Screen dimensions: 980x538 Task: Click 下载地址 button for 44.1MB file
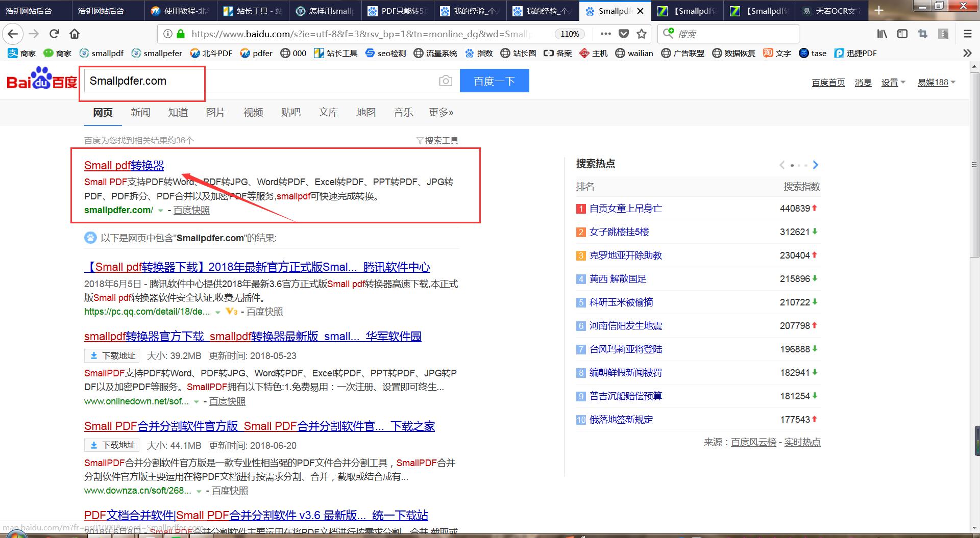[112, 445]
